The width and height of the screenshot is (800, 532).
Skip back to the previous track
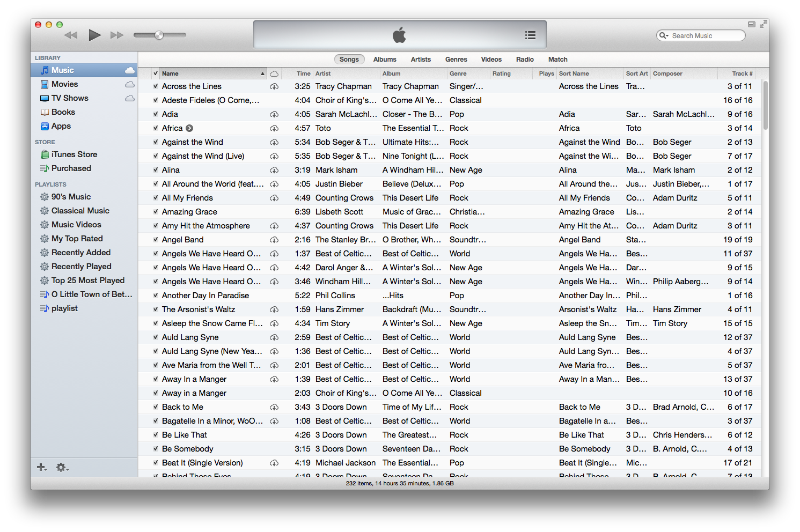tap(71, 35)
